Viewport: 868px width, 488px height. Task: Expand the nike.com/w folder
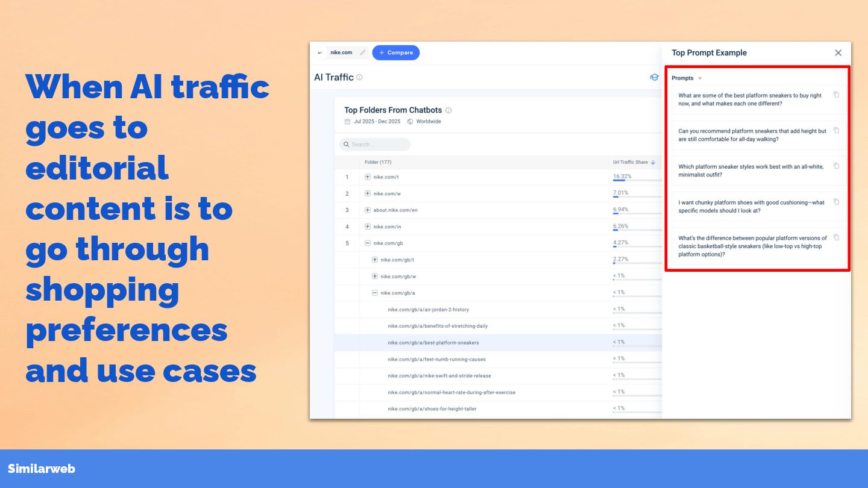point(368,193)
